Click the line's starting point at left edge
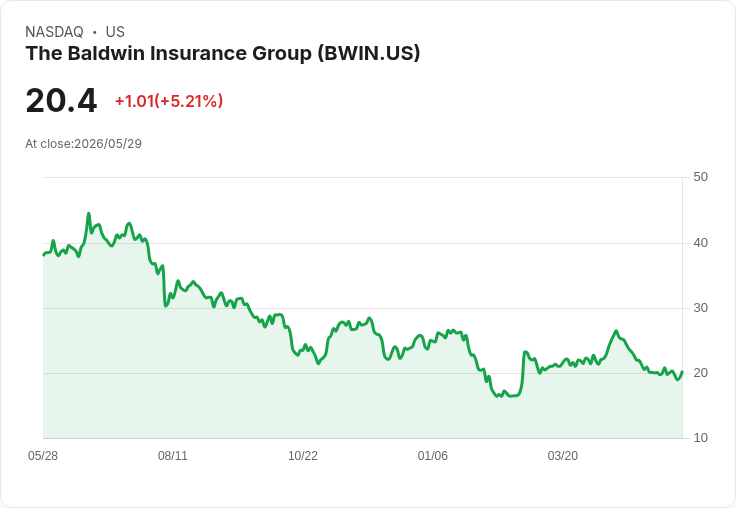Screen dimensions: 736x508 44,255
